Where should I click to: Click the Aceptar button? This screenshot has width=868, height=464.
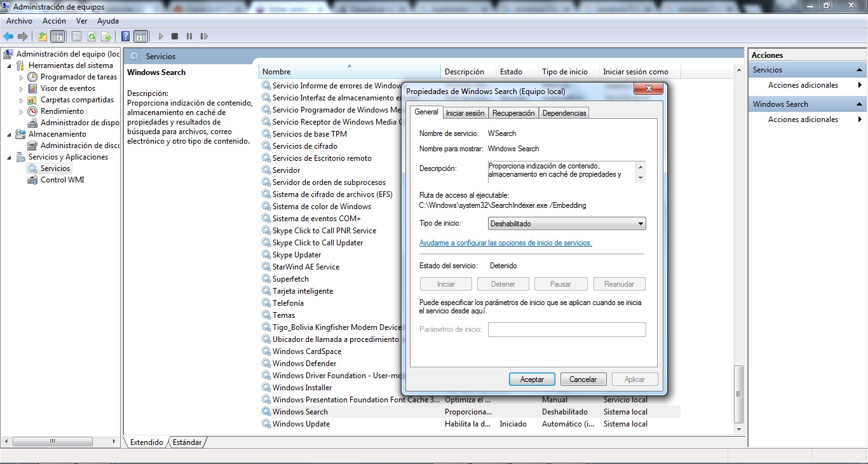click(x=532, y=379)
